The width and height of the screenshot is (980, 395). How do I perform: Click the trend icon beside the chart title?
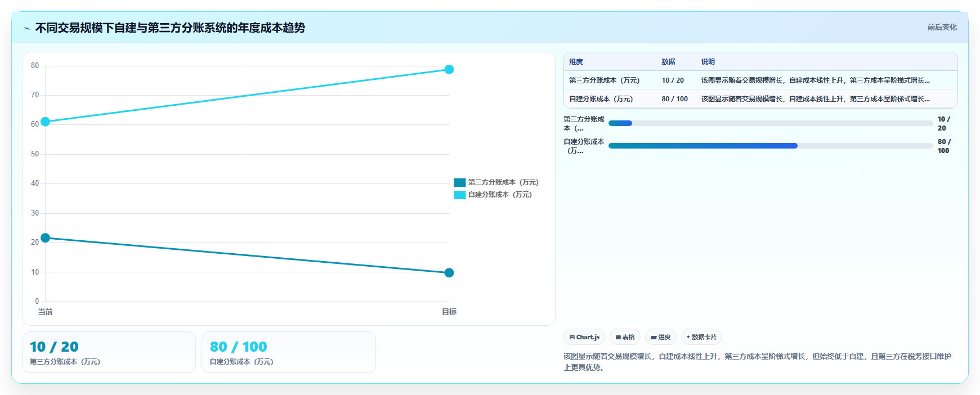[27, 28]
